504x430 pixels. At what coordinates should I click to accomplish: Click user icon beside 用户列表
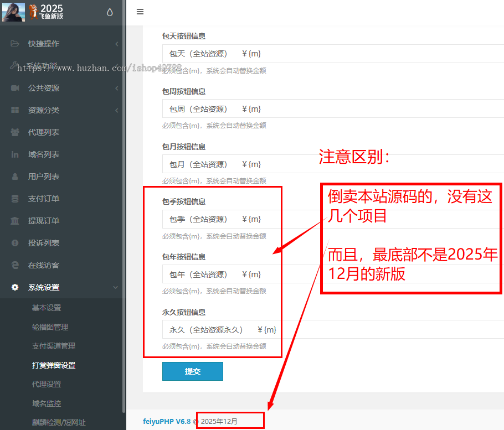coord(15,177)
